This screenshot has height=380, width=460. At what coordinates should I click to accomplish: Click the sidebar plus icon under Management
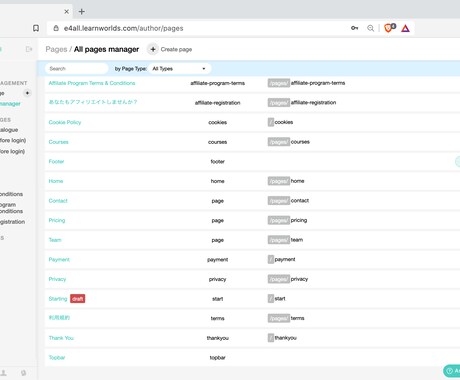click(27, 93)
